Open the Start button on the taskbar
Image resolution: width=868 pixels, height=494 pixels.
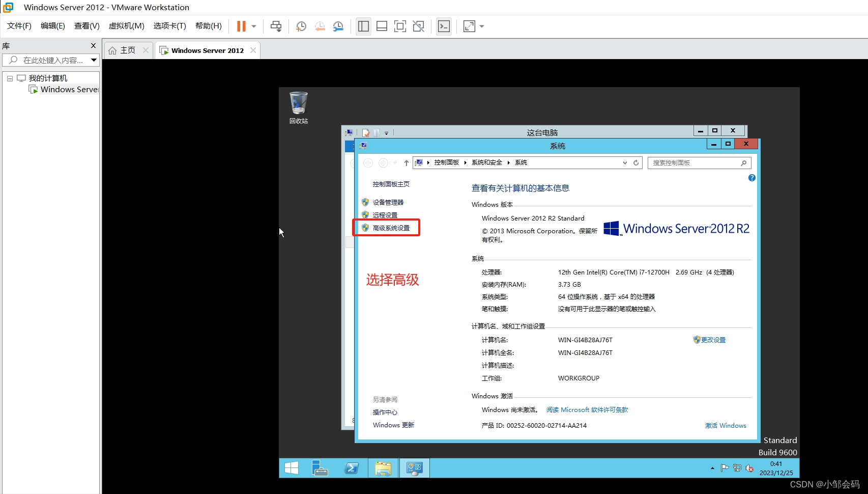point(292,468)
